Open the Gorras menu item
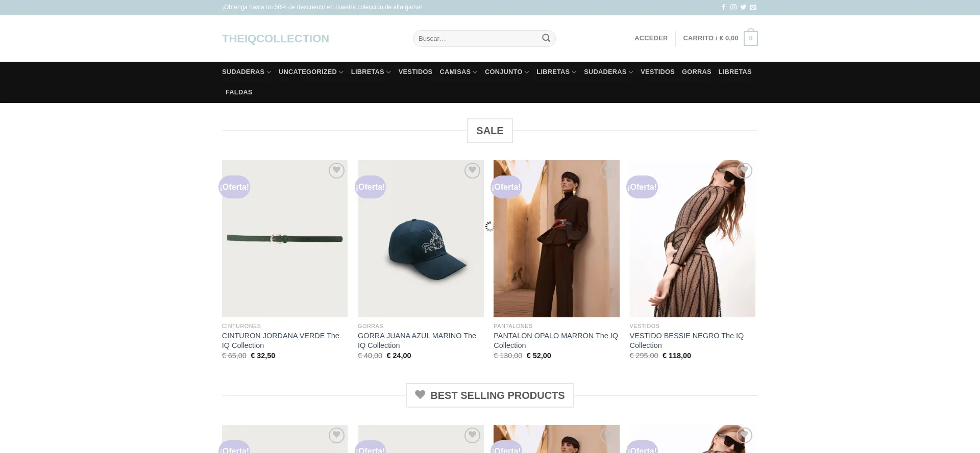This screenshot has width=980, height=453. [x=696, y=72]
